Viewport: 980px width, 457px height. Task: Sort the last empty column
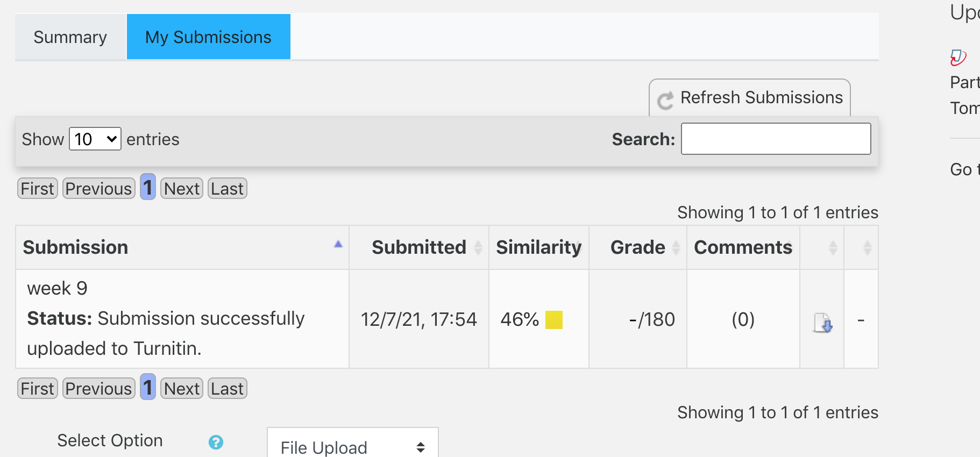coord(867,247)
